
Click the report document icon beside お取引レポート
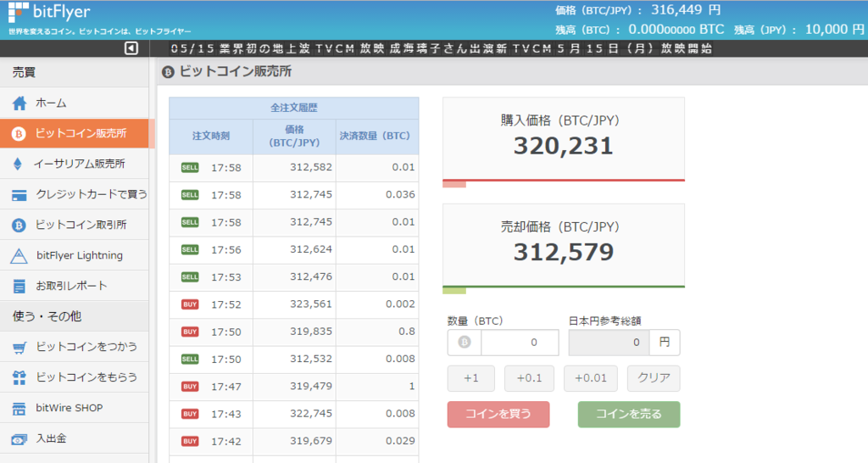(x=19, y=287)
